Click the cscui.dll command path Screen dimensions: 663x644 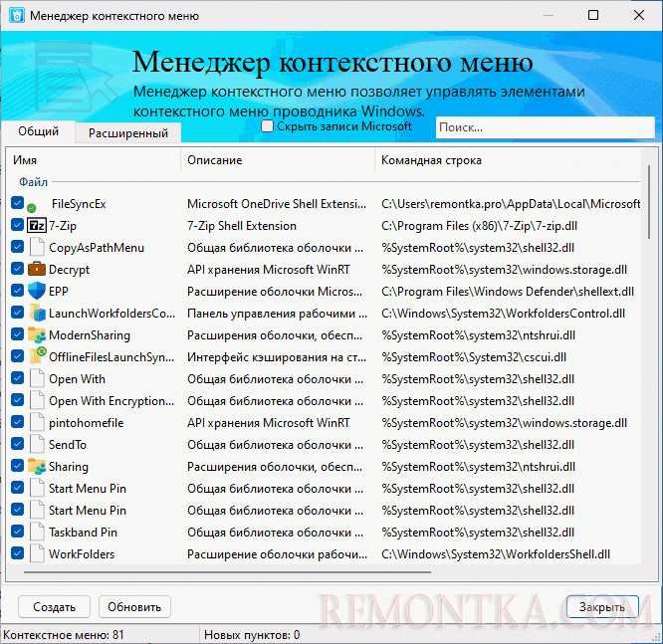[474, 357]
